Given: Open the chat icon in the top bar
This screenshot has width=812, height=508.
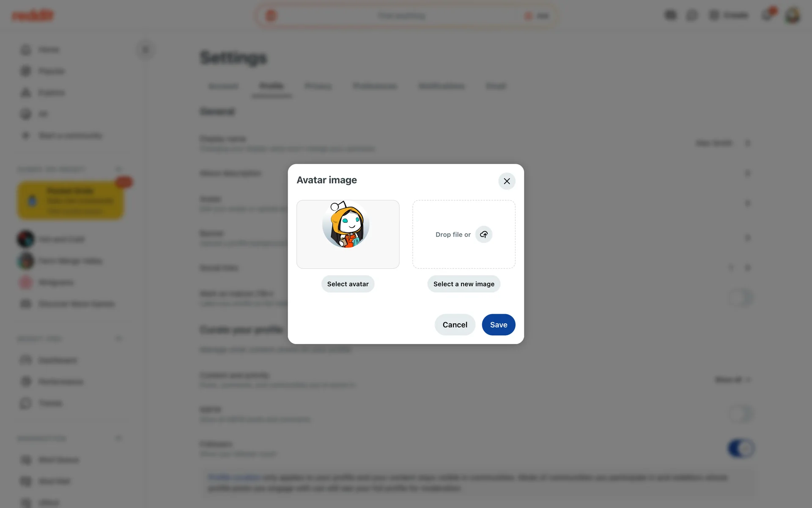Looking at the screenshot, I should coord(692,16).
